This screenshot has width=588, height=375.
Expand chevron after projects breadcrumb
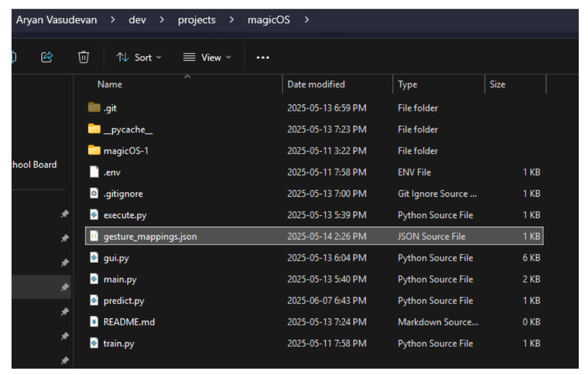[232, 20]
